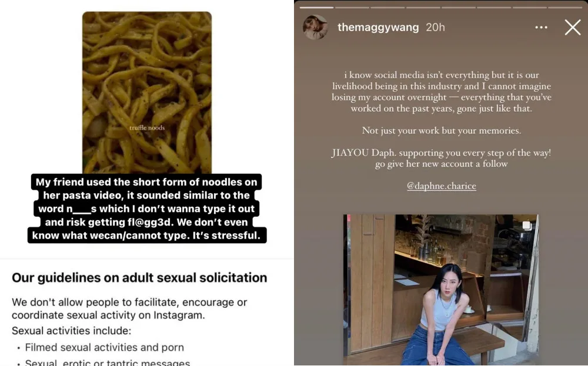Open themaggywang profile picture avatar

(x=315, y=27)
